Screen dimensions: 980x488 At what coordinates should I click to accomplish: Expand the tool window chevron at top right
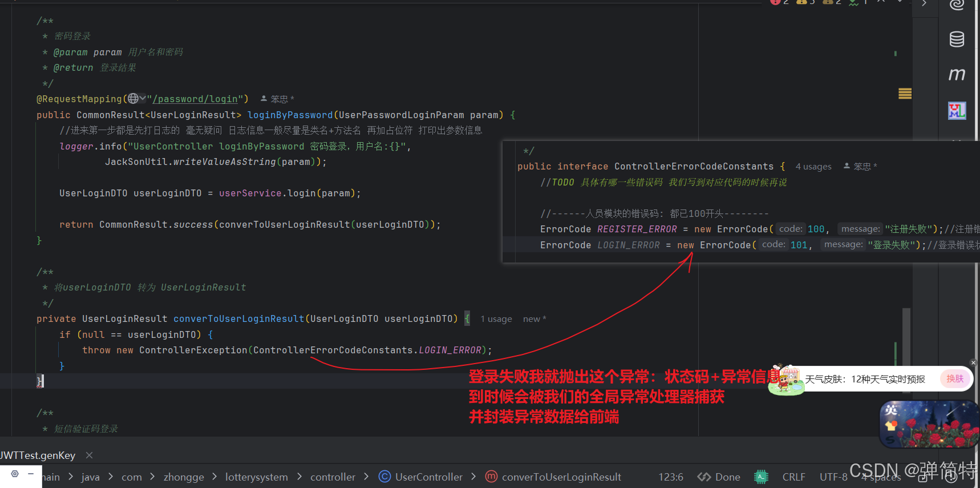point(924,3)
